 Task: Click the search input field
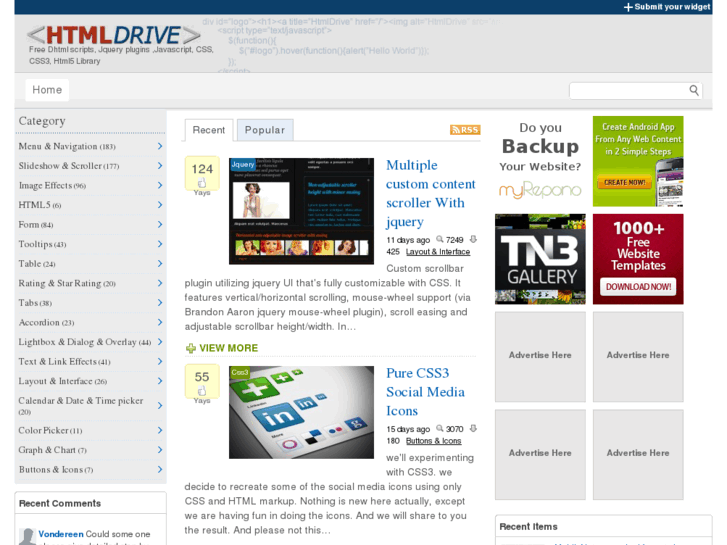[x=629, y=90]
